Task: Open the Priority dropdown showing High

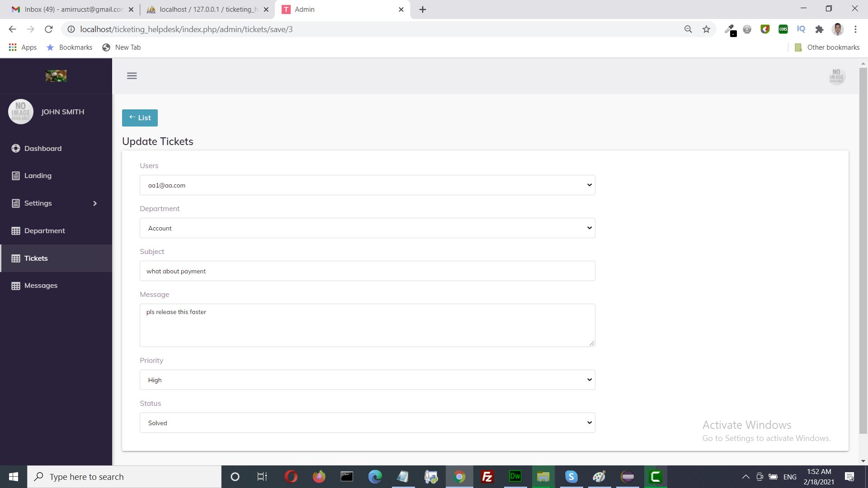Action: pos(367,380)
